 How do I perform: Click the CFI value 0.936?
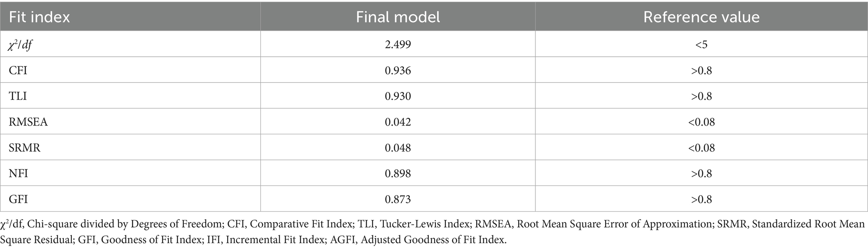398,70
